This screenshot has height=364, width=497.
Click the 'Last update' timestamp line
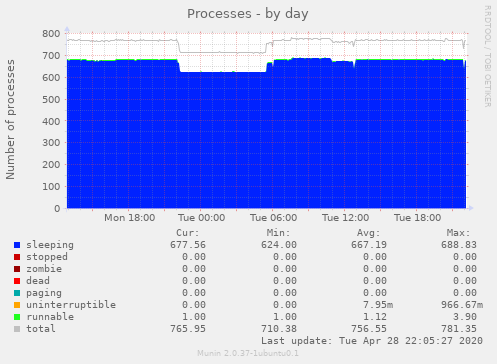(x=372, y=341)
